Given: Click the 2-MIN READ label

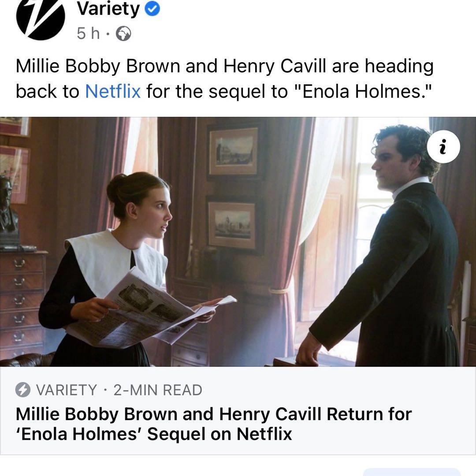Looking at the screenshot, I should [158, 390].
